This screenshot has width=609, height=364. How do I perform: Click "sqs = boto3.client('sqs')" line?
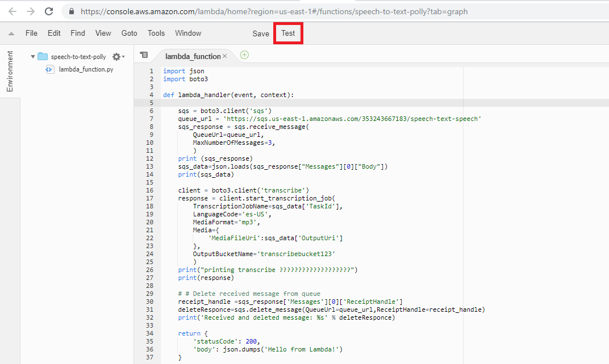(225, 111)
